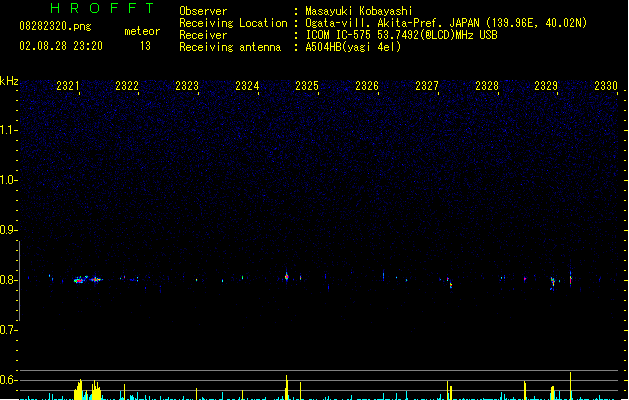Click the 1.0 kHz axis label
Screen dimensions: 629x400
pyautogui.click(x=8, y=180)
